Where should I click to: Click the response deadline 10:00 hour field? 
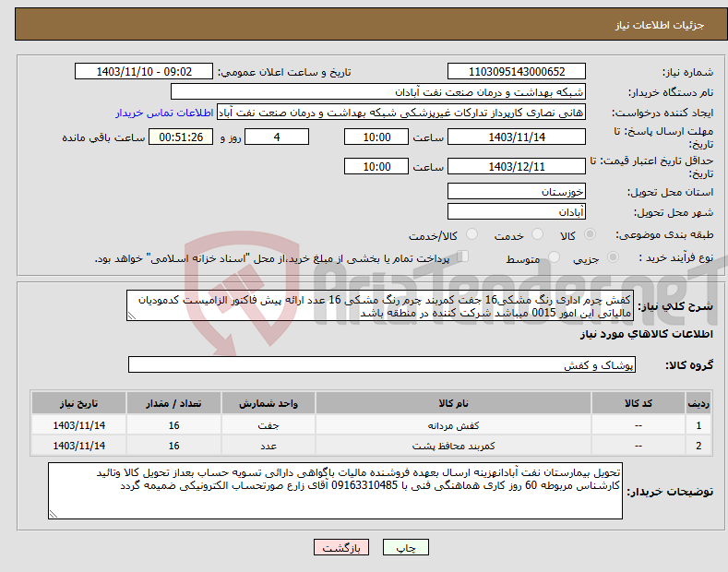(x=376, y=137)
